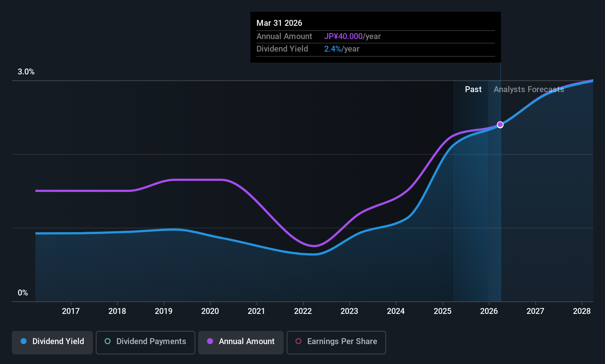Click the Dividend Yield tooltip row label
605x364 pixels.
click(x=282, y=49)
